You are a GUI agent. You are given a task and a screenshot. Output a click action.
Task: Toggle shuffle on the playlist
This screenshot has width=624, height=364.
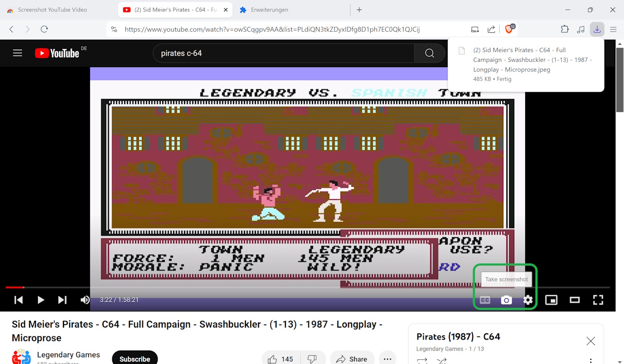click(441, 360)
